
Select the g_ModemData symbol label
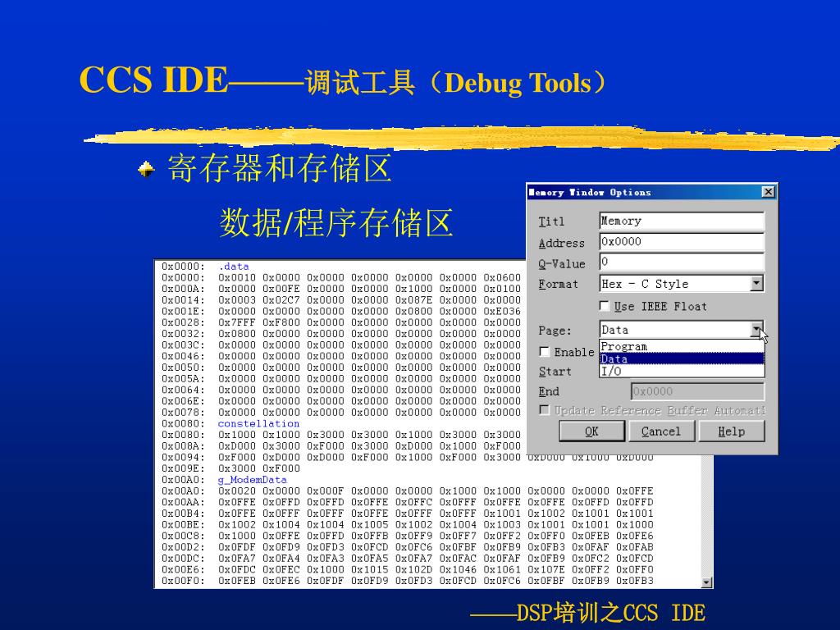tap(253, 480)
